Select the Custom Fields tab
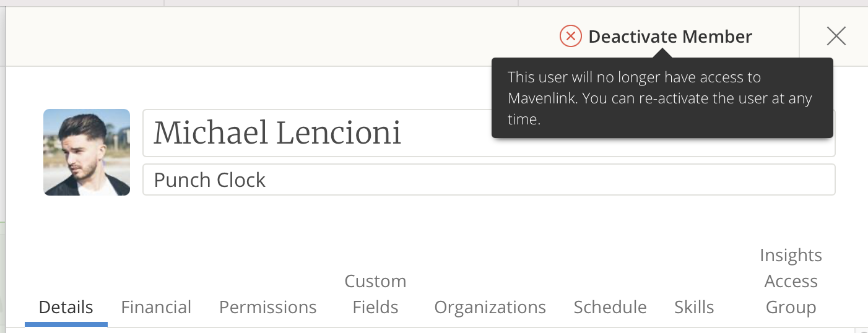The height and width of the screenshot is (333, 868). coord(375,294)
